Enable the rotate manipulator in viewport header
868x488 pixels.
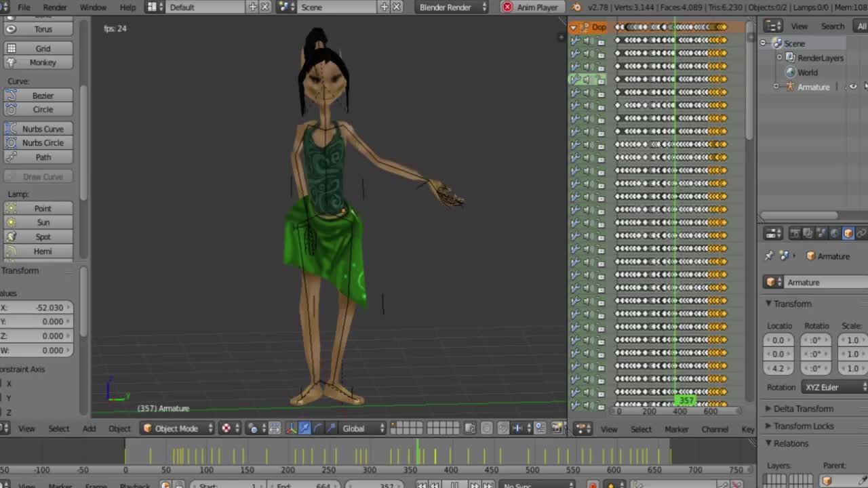[318, 428]
